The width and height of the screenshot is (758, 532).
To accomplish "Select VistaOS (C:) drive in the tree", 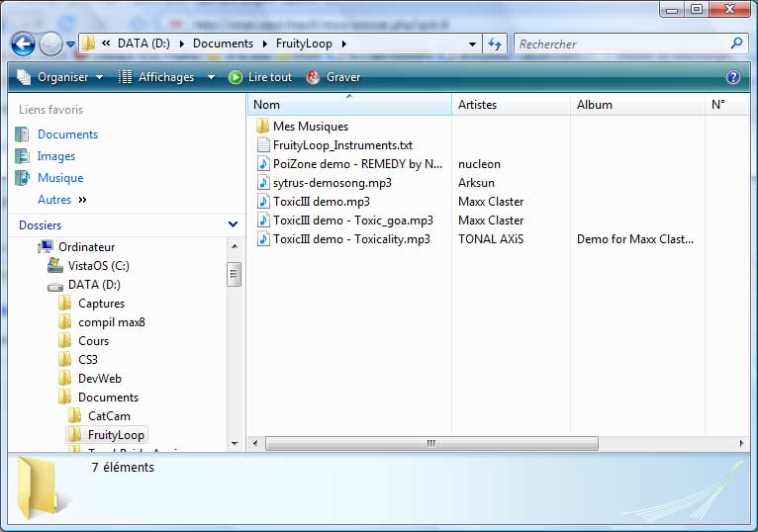I will pos(99,266).
